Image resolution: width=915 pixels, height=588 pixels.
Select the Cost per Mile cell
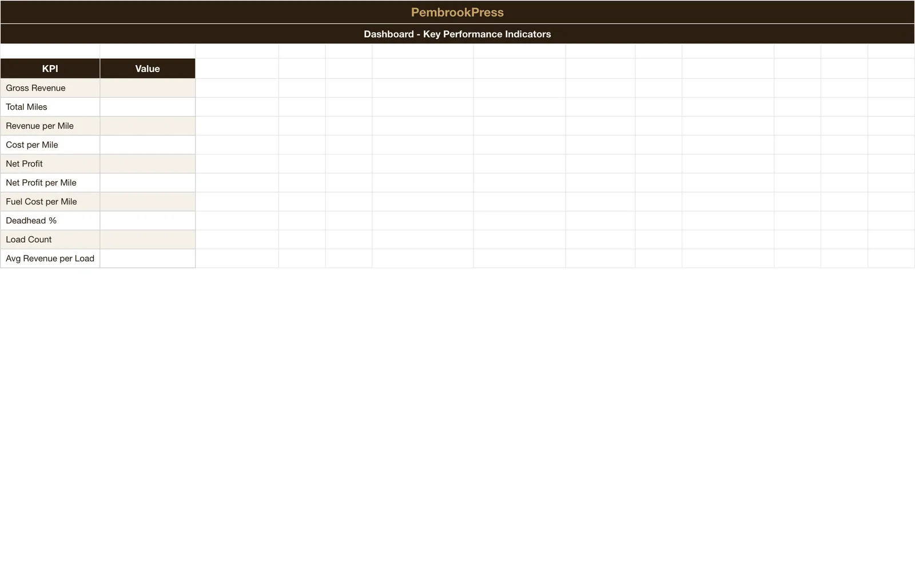click(x=50, y=145)
